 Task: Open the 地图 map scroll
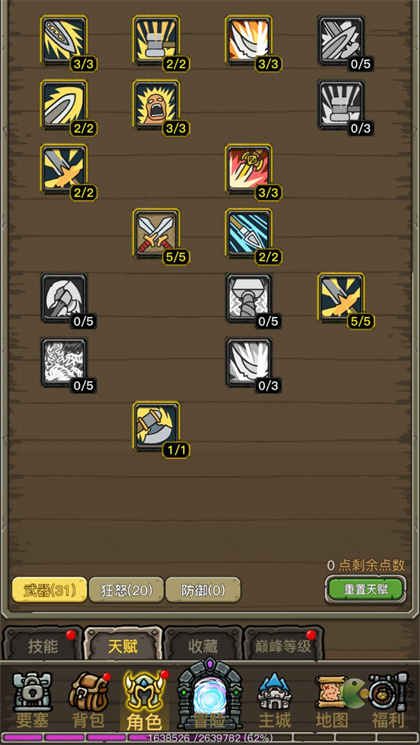(x=332, y=701)
